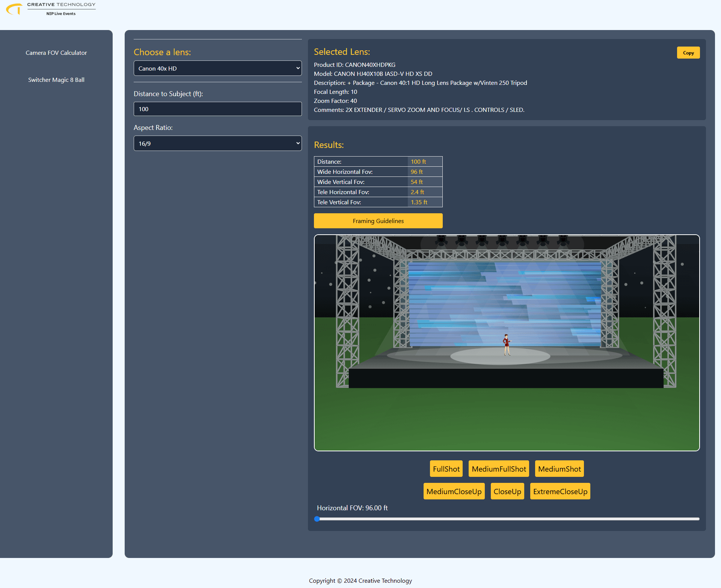This screenshot has width=721, height=588.
Task: Click the Description Long Lens Package line
Action: click(x=421, y=83)
